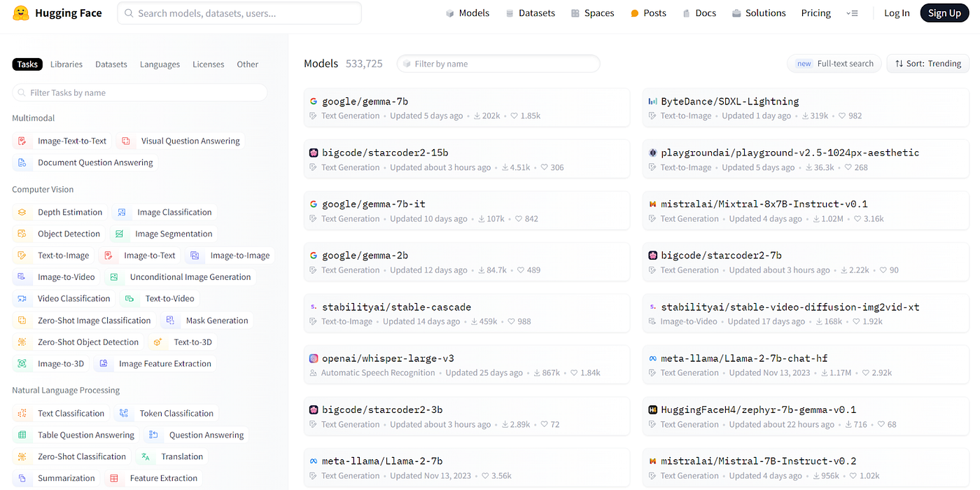Click the Depth Estimation task icon

[x=22, y=212]
